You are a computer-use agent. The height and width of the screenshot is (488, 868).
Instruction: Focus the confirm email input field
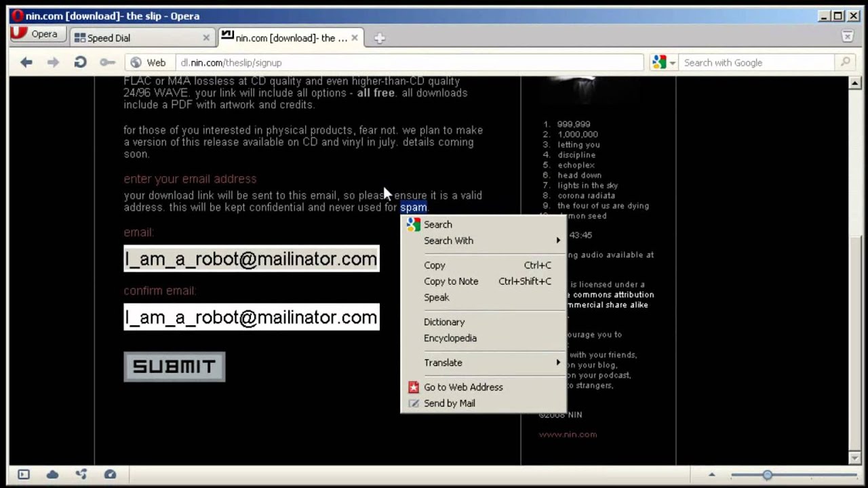pyautogui.click(x=252, y=317)
